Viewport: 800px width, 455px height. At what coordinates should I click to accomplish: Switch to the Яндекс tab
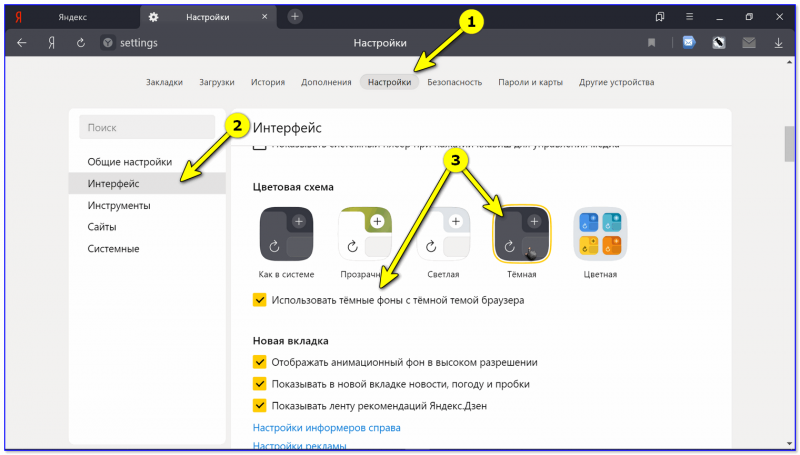coord(72,17)
